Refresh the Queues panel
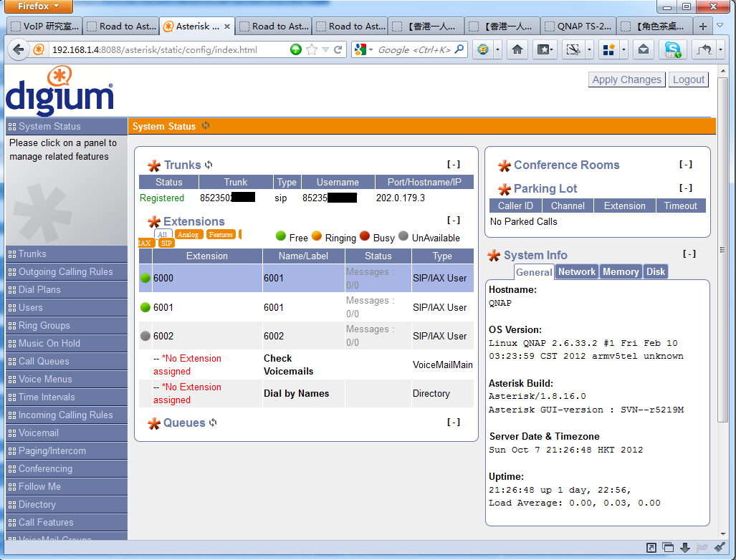The image size is (736, 560). click(213, 423)
